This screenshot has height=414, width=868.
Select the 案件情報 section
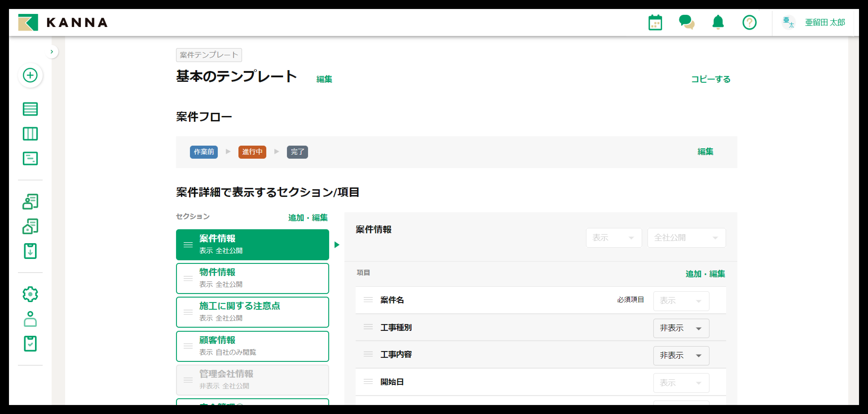tap(252, 245)
